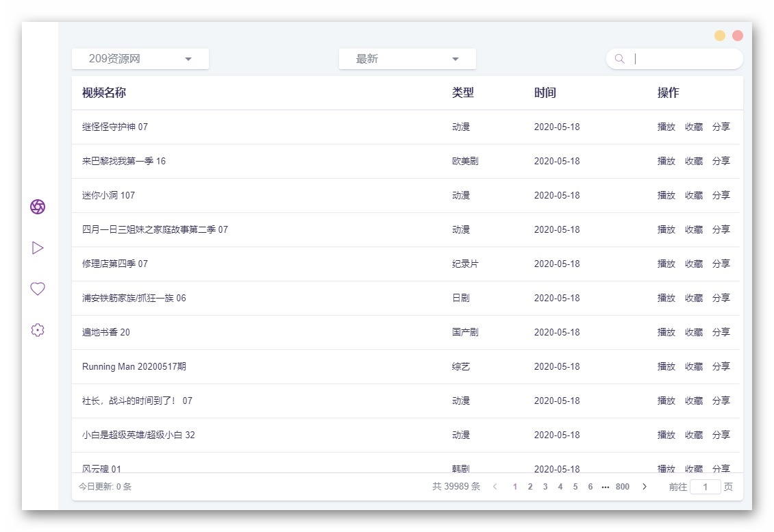Select page 1 in pagination
This screenshot has width=774, height=532.
515,487
